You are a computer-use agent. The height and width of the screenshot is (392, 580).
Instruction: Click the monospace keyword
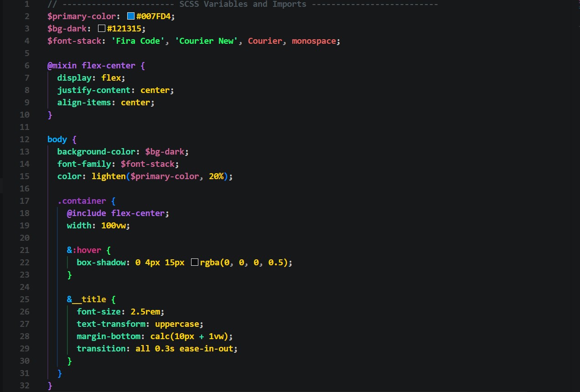[314, 41]
